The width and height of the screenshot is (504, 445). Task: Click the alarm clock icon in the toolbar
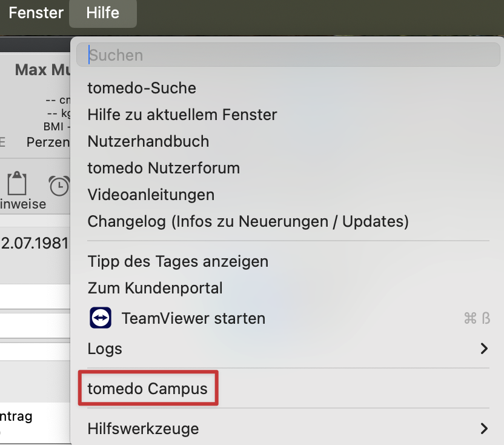(59, 186)
